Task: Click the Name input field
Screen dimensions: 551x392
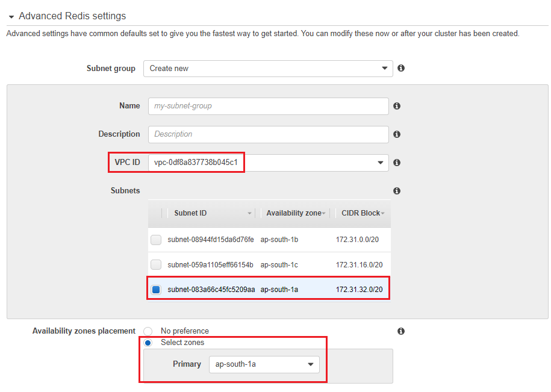Action: [269, 106]
